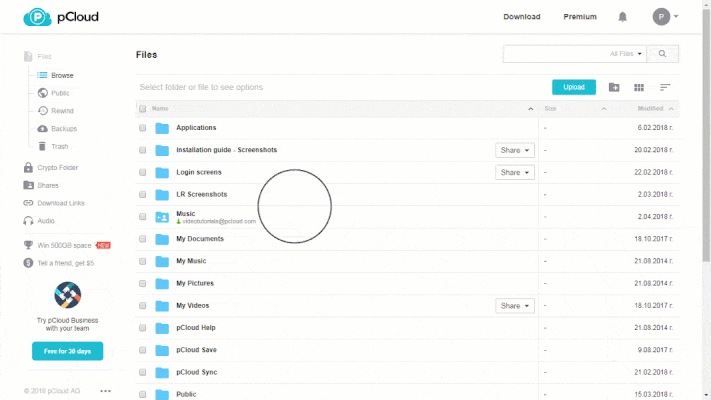Screen dimensions: 711x400
Task: Click the Download Links chain icon
Action: [x=28, y=203]
